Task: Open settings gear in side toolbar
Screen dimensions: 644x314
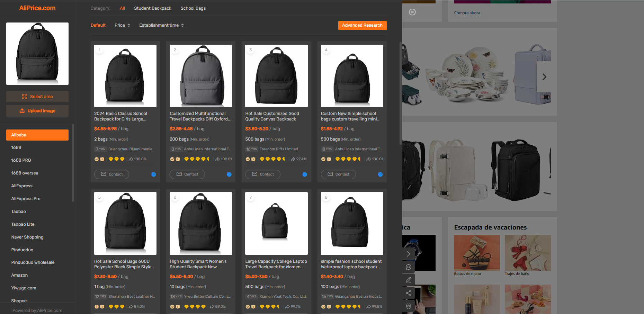Action: coord(409,306)
